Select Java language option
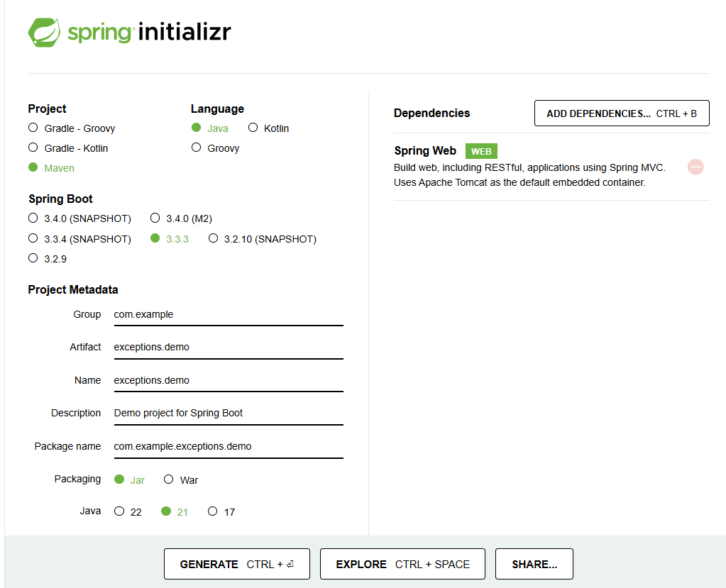The image size is (726, 588). coord(210,128)
